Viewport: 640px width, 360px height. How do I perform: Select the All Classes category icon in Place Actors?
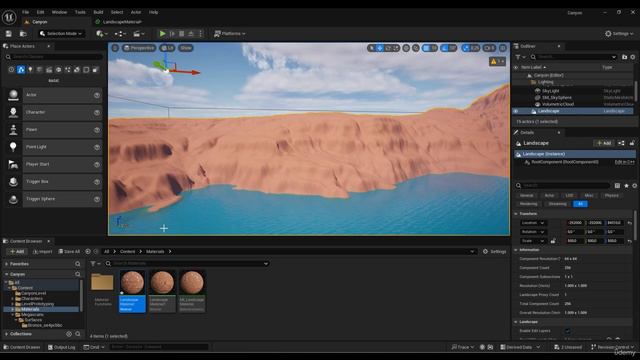point(96,70)
